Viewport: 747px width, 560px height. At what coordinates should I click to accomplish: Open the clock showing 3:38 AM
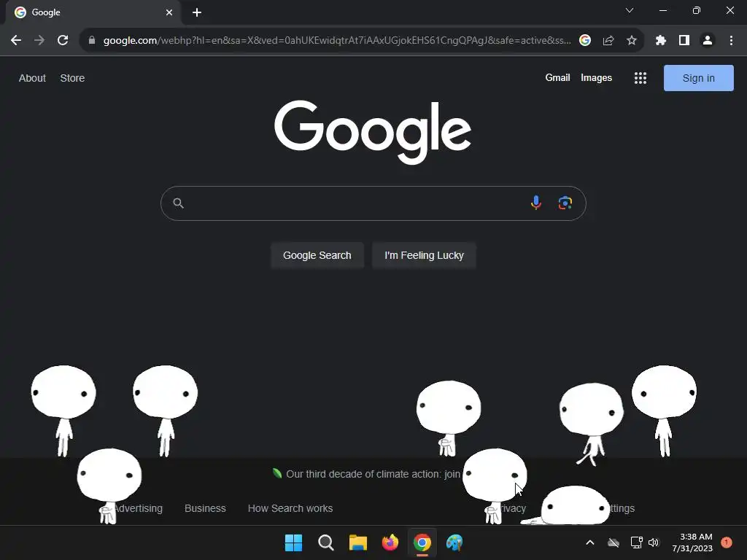[x=692, y=542]
